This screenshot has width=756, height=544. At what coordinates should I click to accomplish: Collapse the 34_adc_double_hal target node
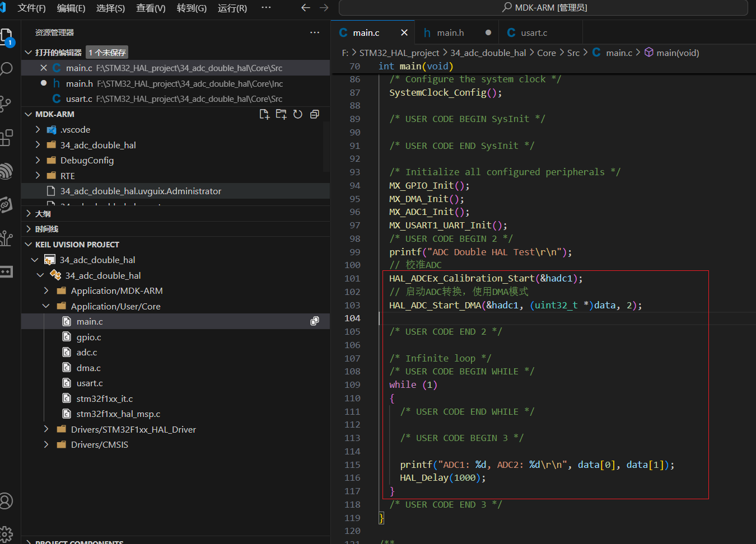click(40, 275)
